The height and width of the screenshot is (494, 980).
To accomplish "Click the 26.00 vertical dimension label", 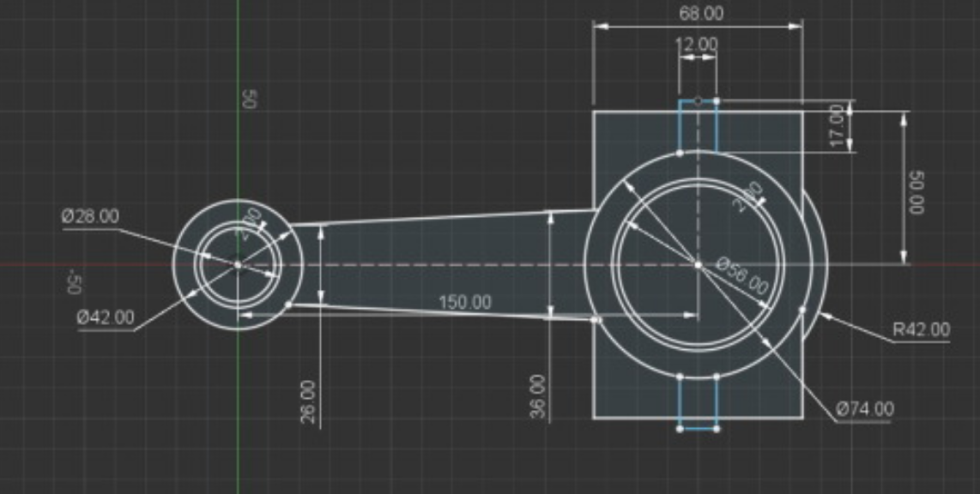I will tap(308, 403).
